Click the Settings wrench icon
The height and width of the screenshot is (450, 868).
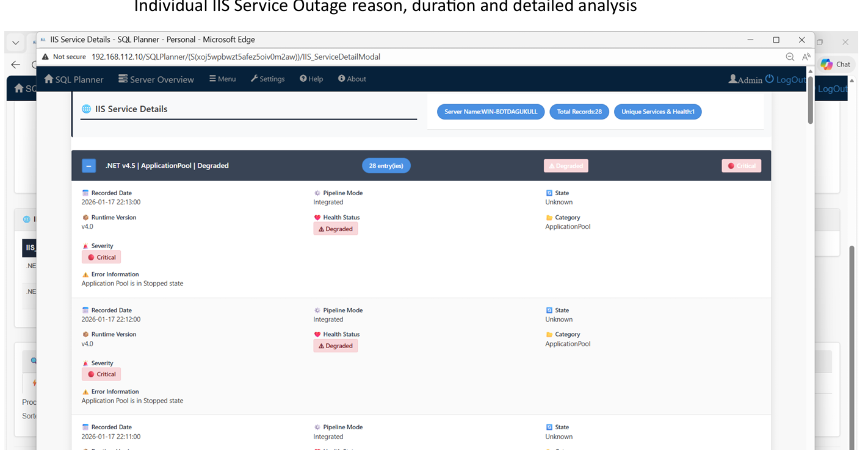tap(255, 79)
